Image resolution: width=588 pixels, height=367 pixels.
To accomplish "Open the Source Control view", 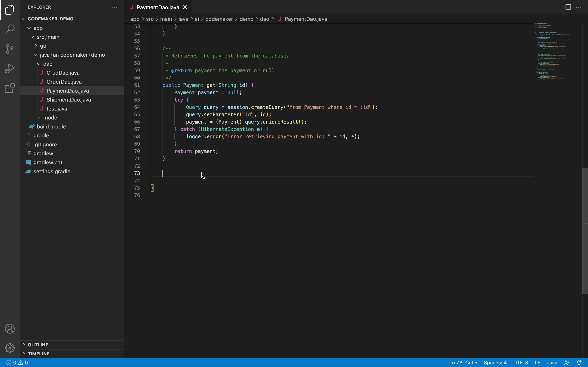I will 10,49.
